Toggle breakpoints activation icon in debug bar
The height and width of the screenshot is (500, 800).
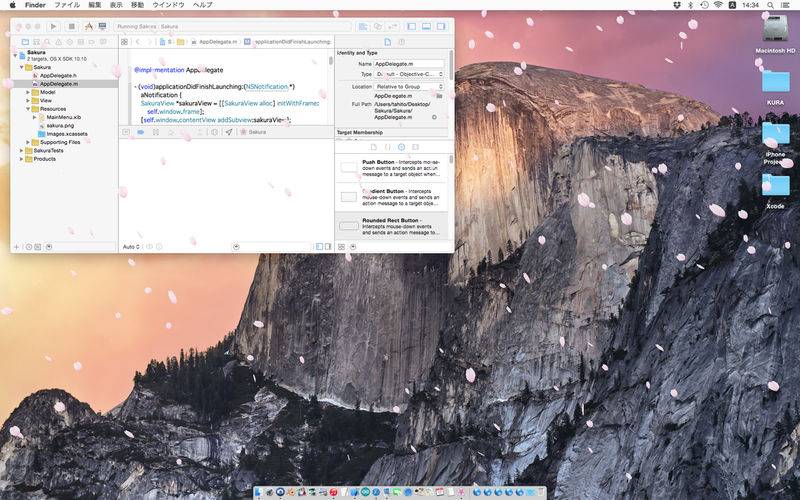click(141, 132)
